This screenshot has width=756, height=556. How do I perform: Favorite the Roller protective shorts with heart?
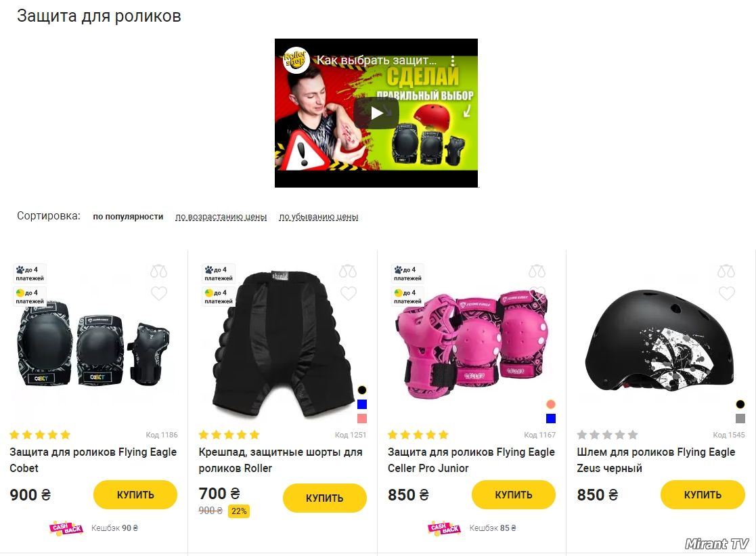(x=348, y=293)
